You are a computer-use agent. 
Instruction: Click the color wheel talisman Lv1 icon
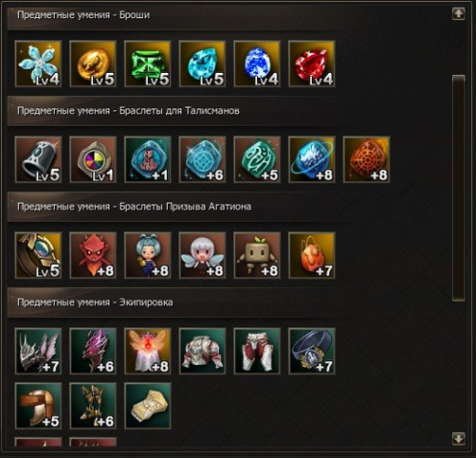93,159
